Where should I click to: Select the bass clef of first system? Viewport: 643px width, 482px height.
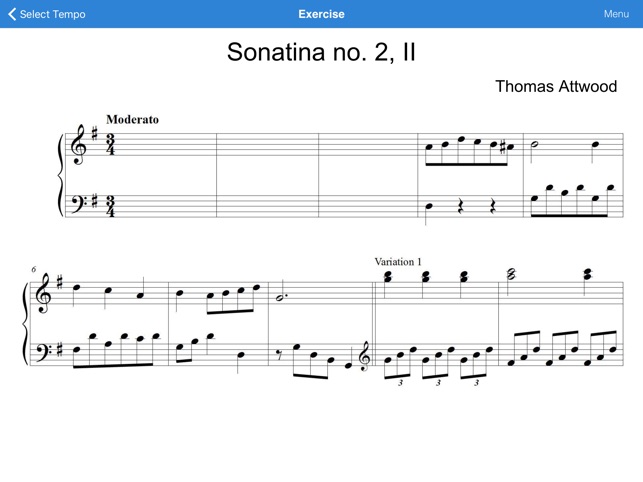click(79, 203)
